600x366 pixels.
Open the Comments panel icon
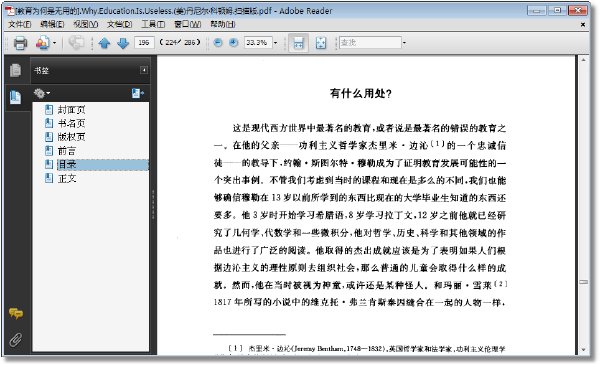click(16, 314)
